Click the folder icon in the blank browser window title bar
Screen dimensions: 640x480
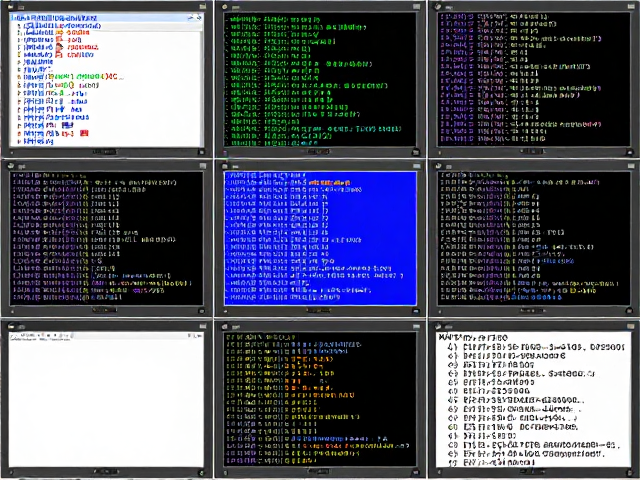click(x=11, y=326)
